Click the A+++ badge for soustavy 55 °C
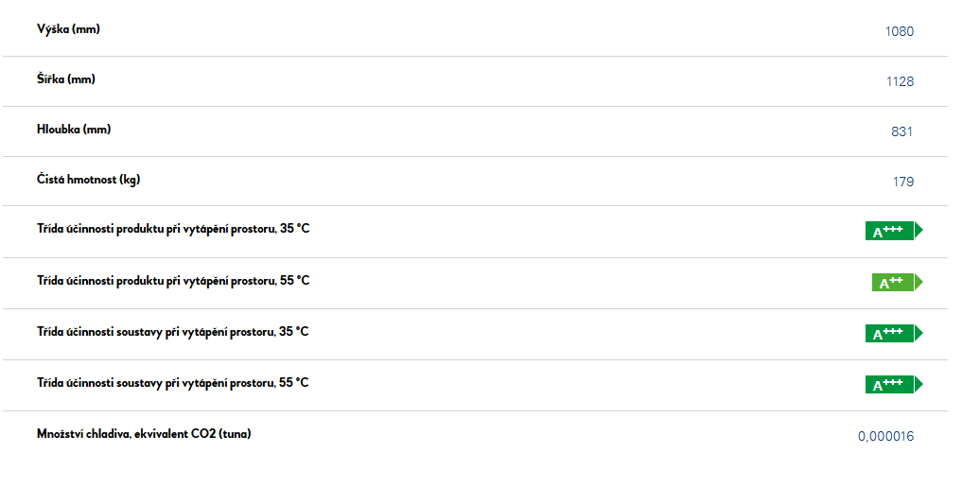The height and width of the screenshot is (488, 980). (x=894, y=384)
